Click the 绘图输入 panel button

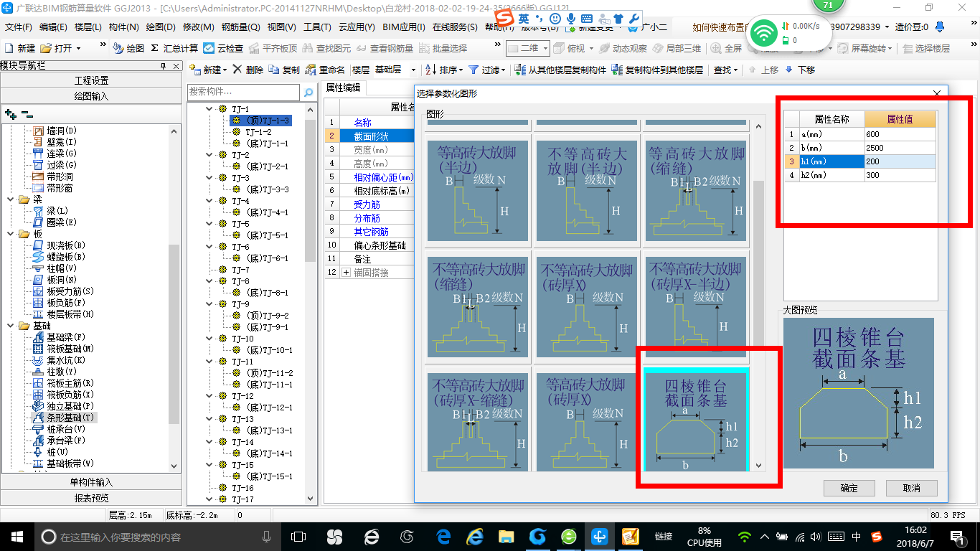[91, 96]
